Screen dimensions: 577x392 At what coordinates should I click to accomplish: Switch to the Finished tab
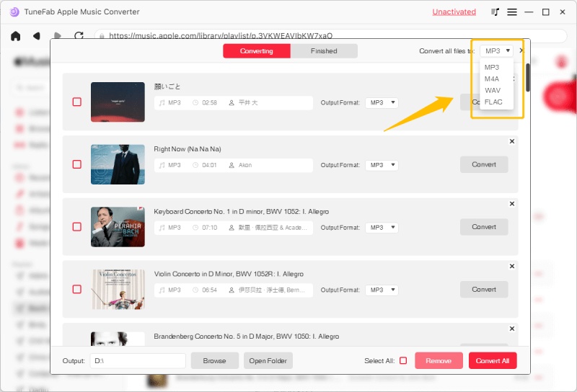324,51
